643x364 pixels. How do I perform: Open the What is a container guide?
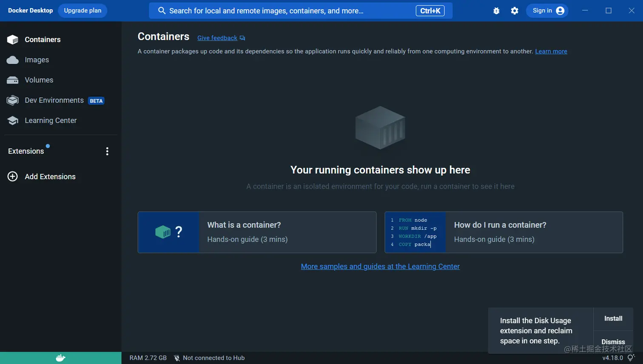(x=257, y=232)
